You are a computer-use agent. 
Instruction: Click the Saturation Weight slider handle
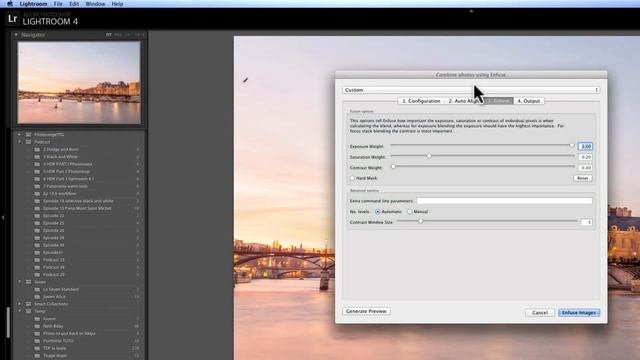click(429, 156)
